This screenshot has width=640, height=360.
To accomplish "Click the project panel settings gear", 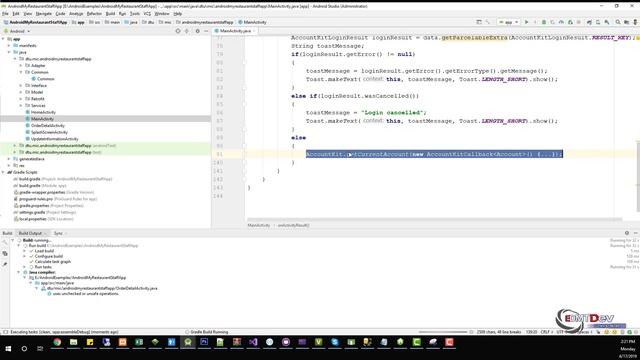I will click(x=198, y=31).
